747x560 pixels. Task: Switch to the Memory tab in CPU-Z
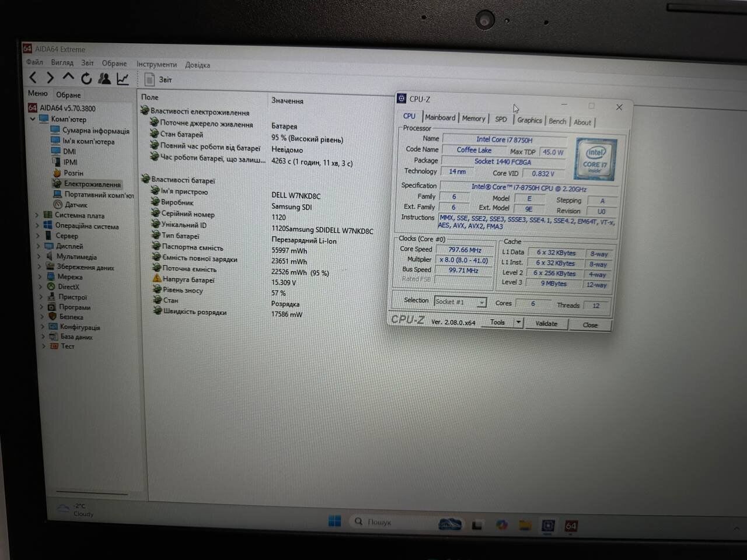[x=473, y=118]
